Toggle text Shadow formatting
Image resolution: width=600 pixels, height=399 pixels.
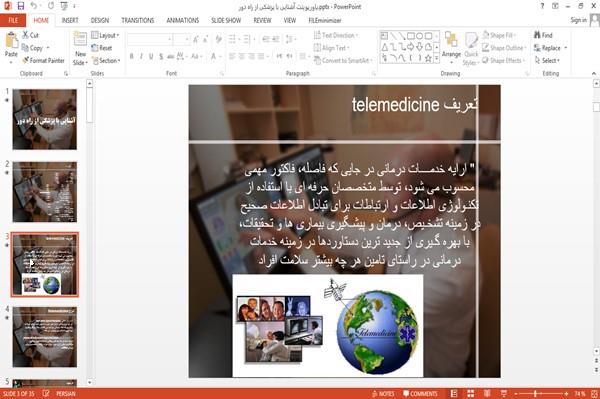point(161,57)
